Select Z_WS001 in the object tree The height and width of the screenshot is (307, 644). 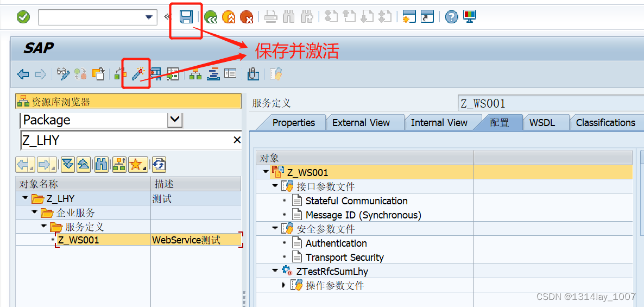78,240
